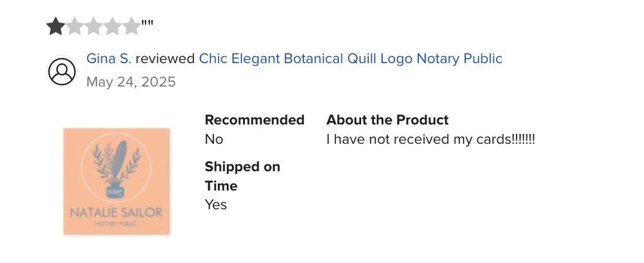
Task: Open Gina S. reviewer profile link
Action: click(x=109, y=59)
